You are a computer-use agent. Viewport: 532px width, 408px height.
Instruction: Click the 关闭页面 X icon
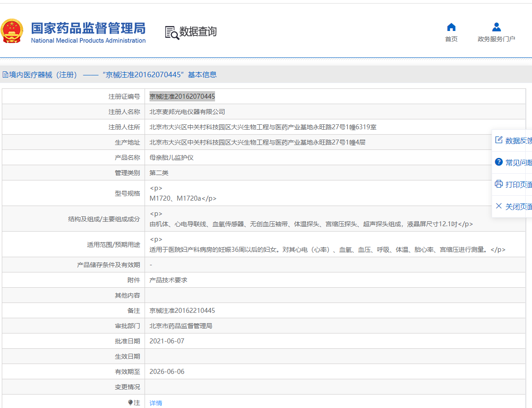click(499, 206)
